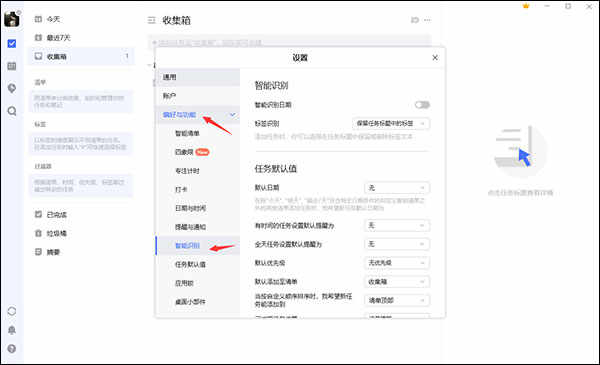Open the task list view icon in sidebar
Screen dimensions: 600x365
coord(12,44)
